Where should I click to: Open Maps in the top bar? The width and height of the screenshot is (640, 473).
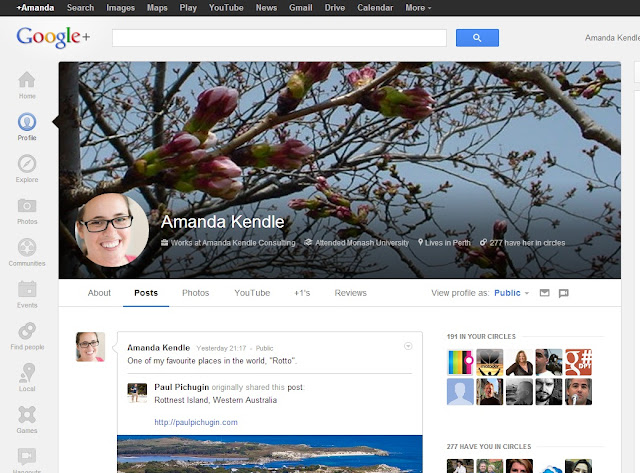(x=157, y=8)
